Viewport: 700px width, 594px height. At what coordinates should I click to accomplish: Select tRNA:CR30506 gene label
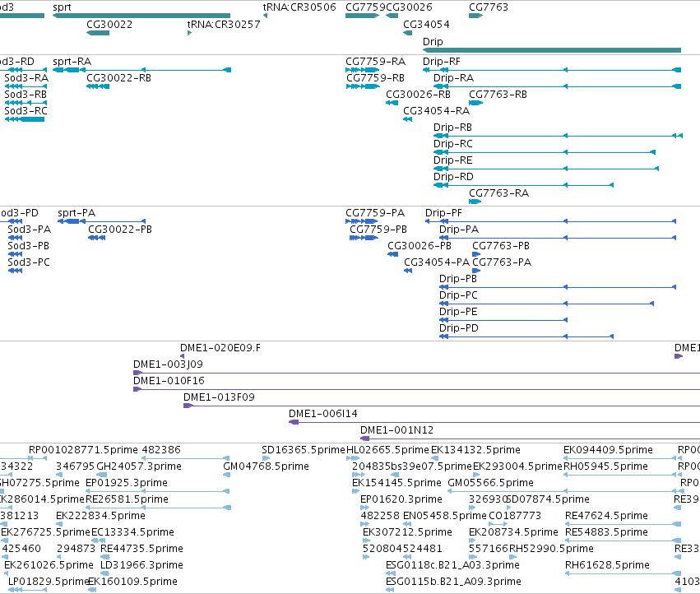[x=299, y=7]
